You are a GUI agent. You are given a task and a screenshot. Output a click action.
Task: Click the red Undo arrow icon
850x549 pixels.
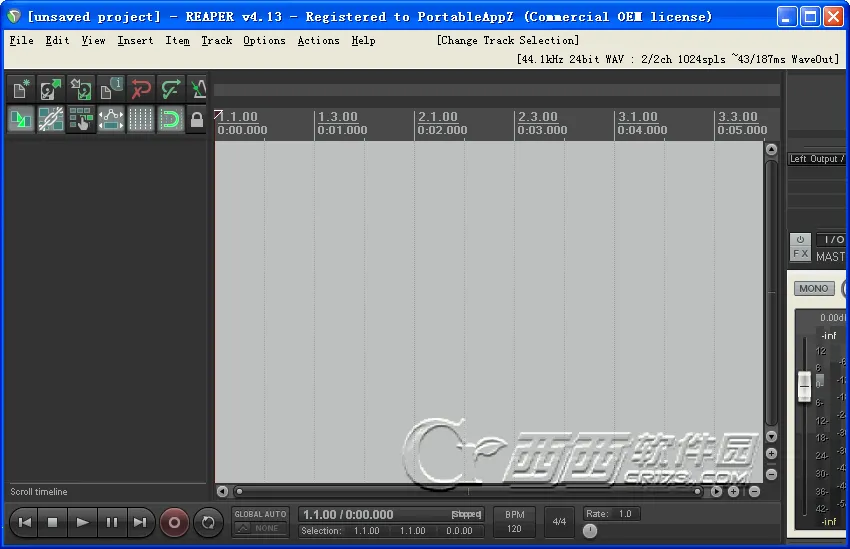click(x=140, y=89)
